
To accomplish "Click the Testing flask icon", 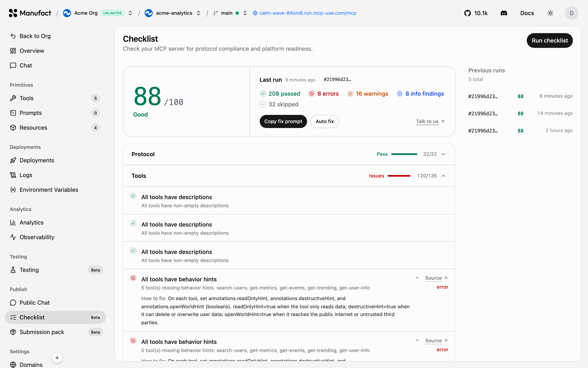I will [x=13, y=270].
